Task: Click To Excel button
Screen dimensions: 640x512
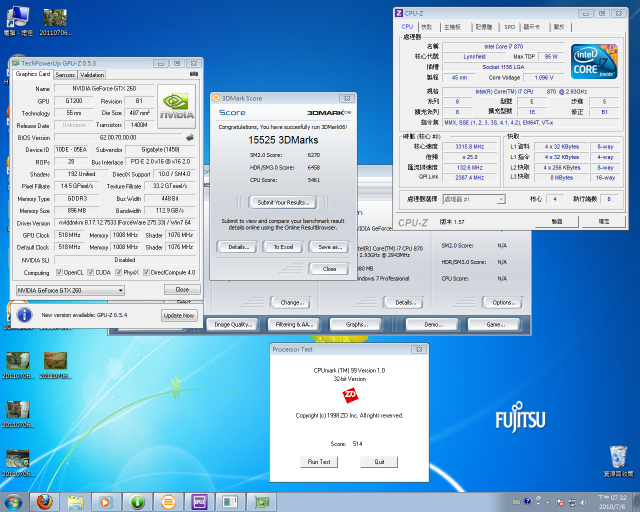Action: [x=283, y=247]
